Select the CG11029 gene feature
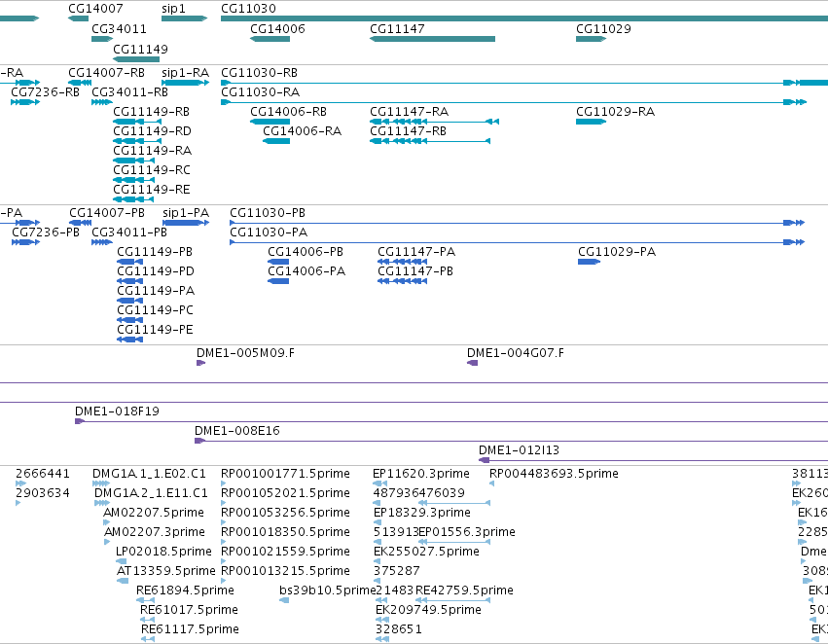The image size is (828, 644). [591, 39]
